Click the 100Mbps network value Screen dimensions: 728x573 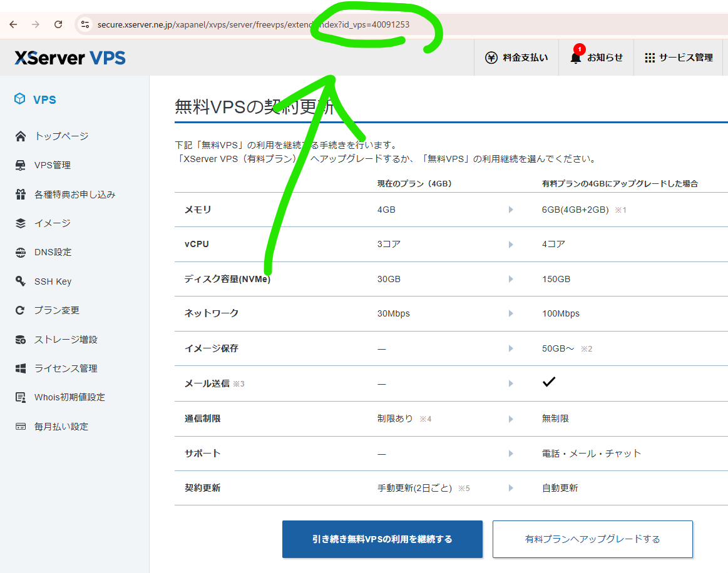point(560,313)
